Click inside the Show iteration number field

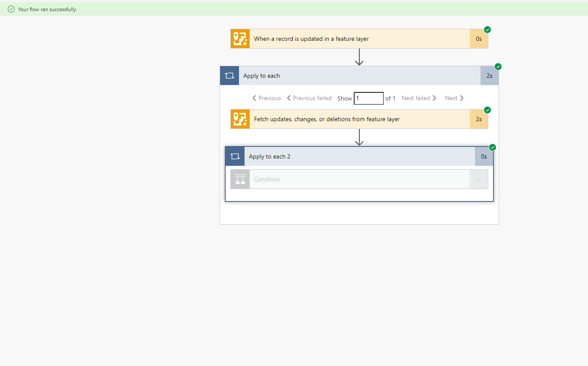[x=368, y=98]
